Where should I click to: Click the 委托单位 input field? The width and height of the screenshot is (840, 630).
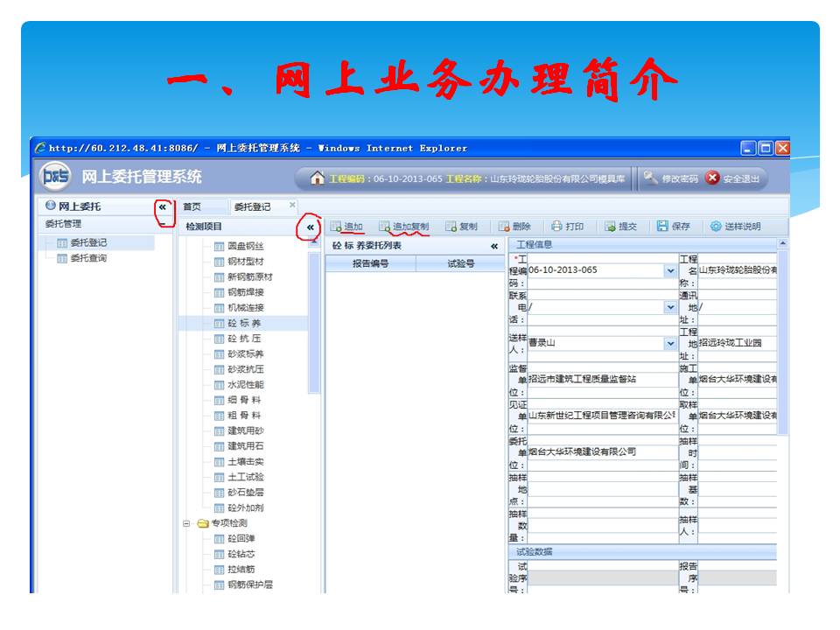(602, 452)
